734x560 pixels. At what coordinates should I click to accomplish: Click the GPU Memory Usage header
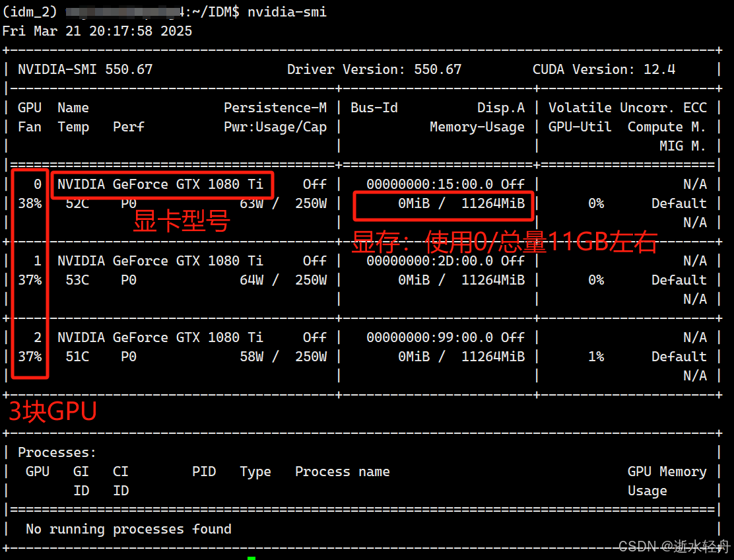click(667, 481)
